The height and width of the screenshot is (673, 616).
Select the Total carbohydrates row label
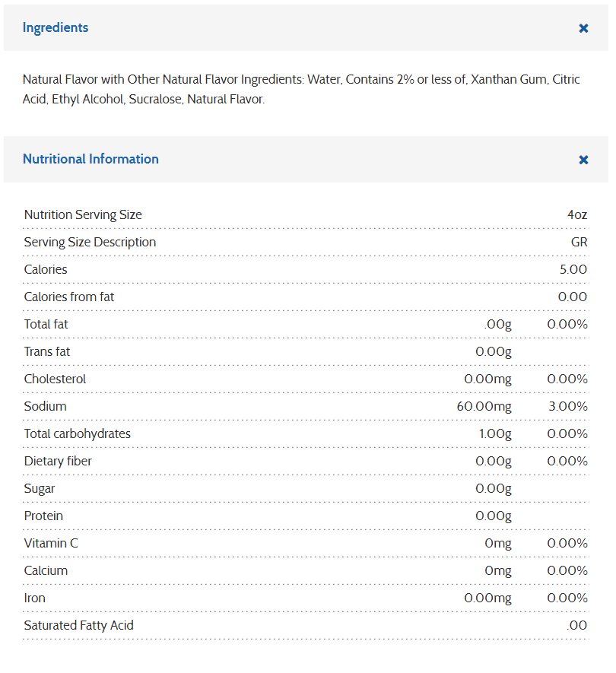(78, 433)
